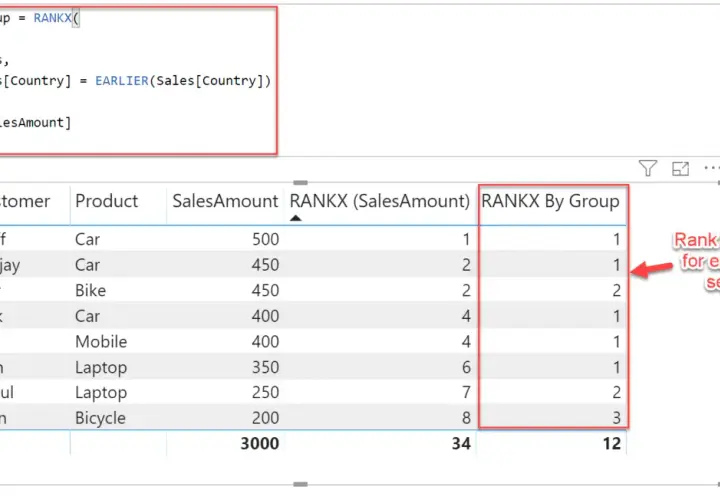Click the RANKX By Group total 12

[x=612, y=444]
